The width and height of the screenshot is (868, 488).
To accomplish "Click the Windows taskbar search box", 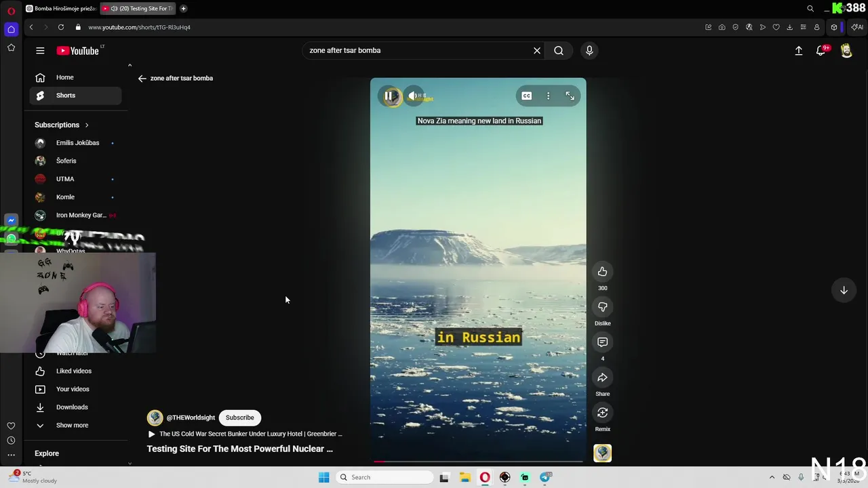I will (384, 477).
